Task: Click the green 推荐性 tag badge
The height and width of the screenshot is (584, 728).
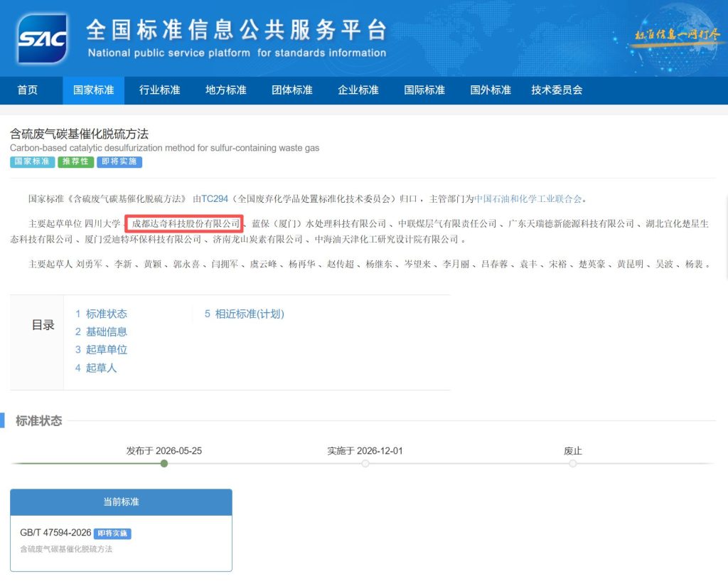Action: [75, 161]
